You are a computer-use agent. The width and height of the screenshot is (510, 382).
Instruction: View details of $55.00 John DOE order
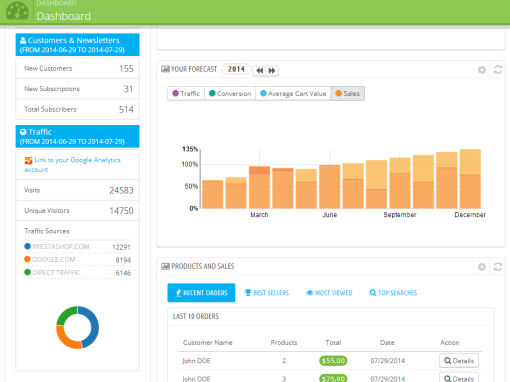pos(459,361)
